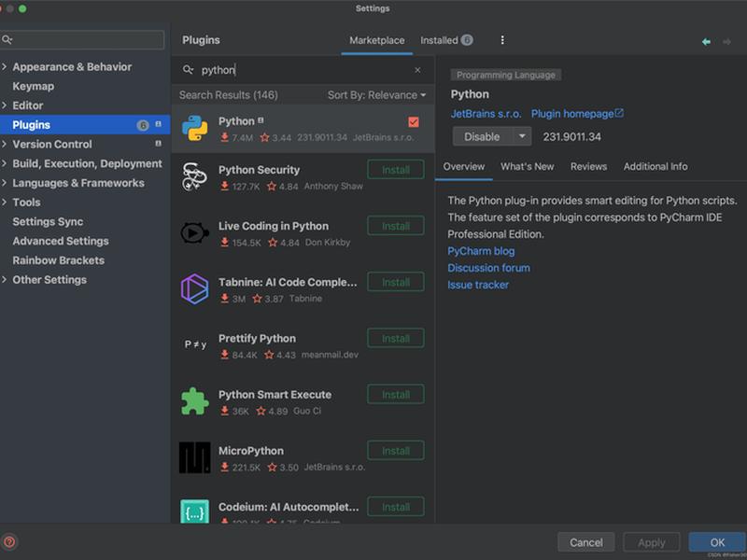Expand the Tools settings node
The height and width of the screenshot is (560, 747).
[x=5, y=202]
